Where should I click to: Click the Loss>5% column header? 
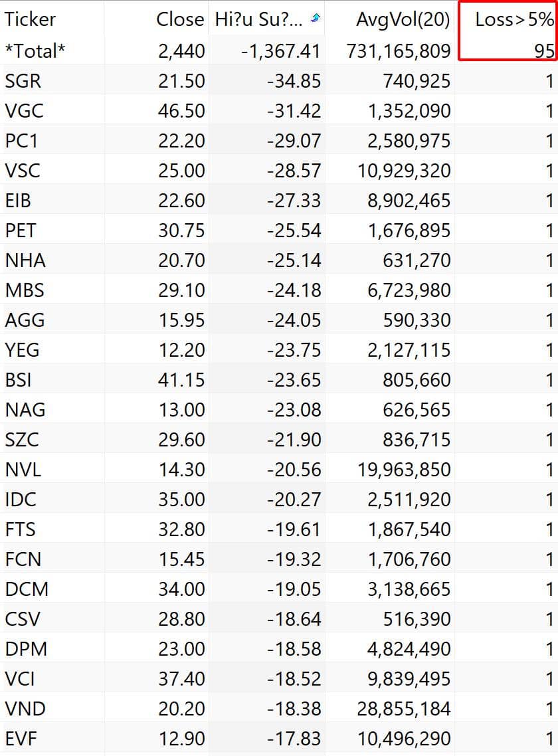point(513,20)
